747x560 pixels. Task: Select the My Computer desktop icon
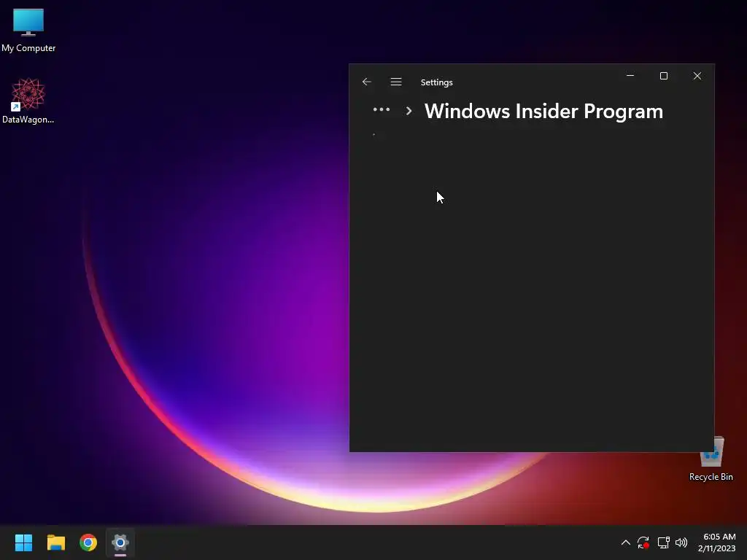coord(28,30)
